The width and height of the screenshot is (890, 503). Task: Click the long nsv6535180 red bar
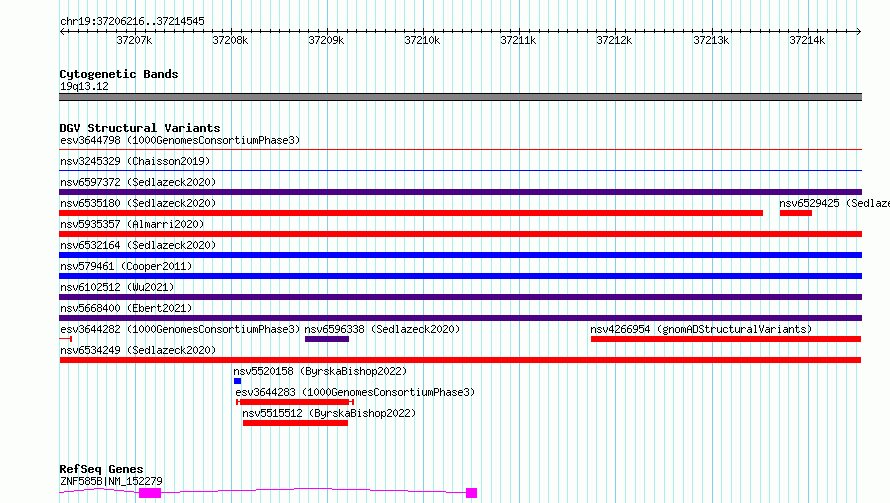pos(411,213)
